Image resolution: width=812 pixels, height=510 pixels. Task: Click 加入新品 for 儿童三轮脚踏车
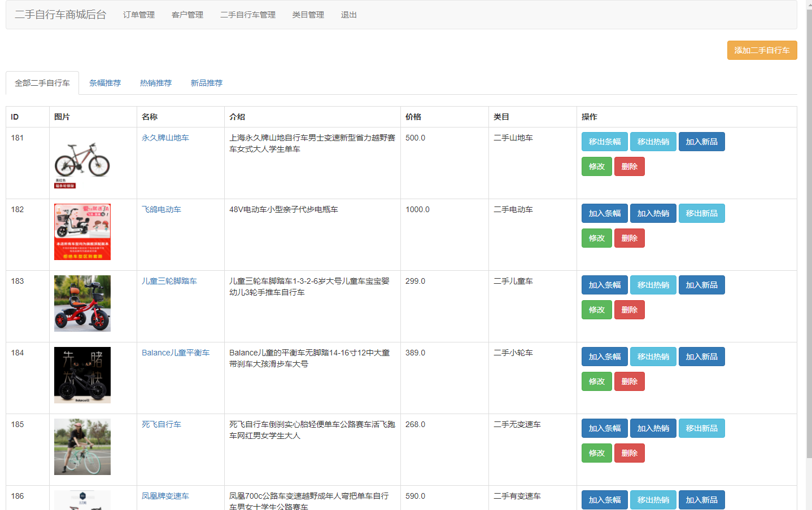701,285
